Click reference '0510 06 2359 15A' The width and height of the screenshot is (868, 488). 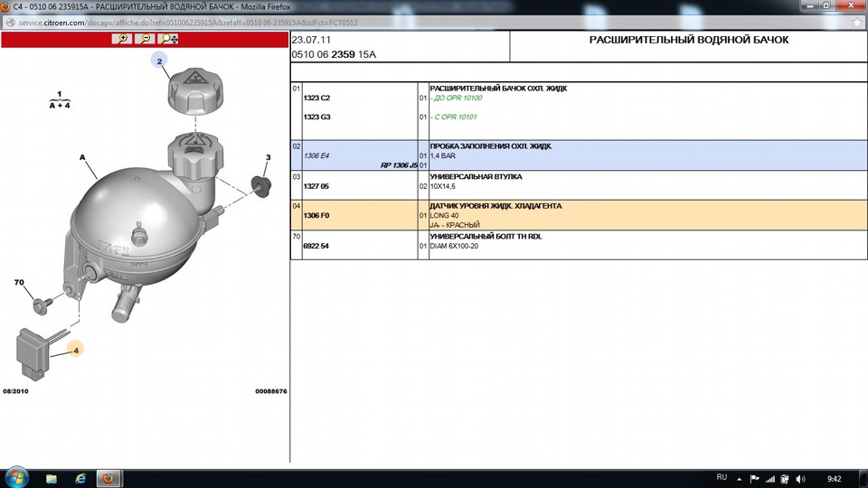click(x=334, y=54)
